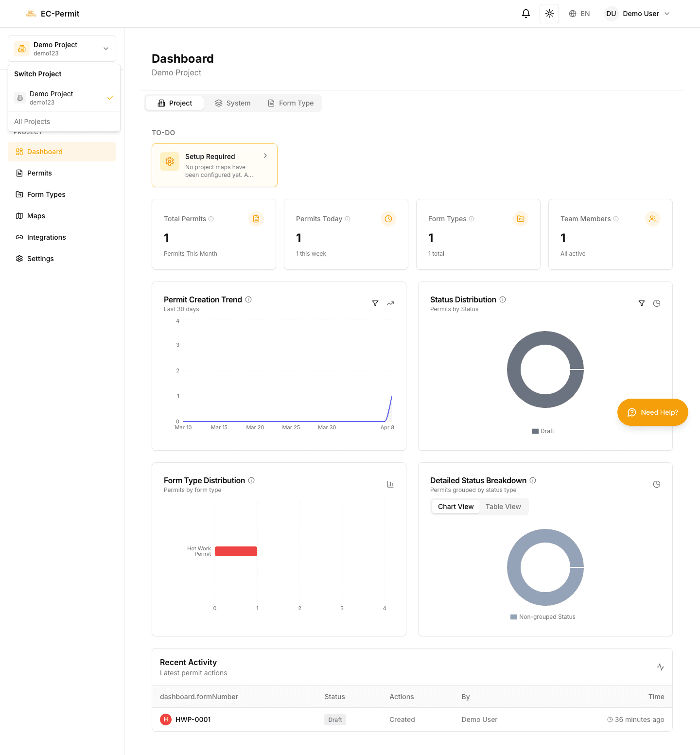
Task: Switch to the System tab
Action: click(233, 103)
